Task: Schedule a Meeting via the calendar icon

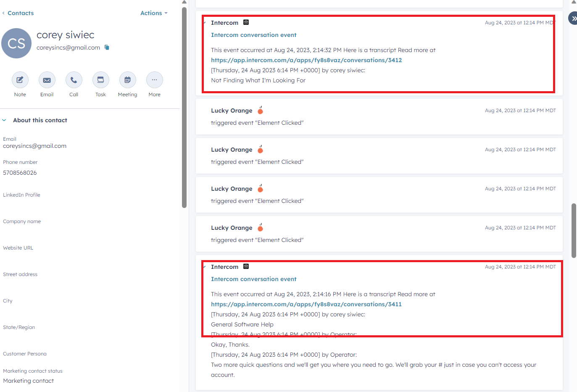Action: tap(127, 80)
